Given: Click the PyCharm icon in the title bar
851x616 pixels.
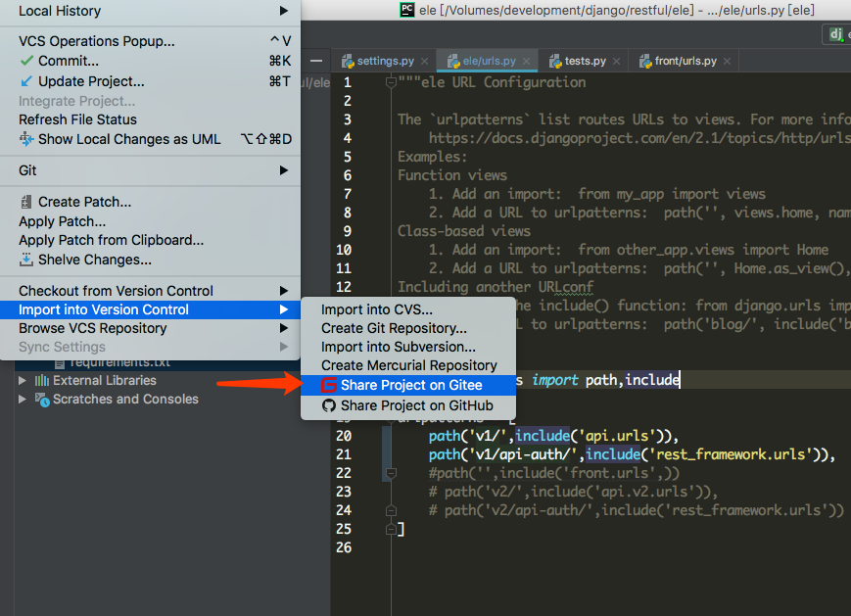Looking at the screenshot, I should click(x=407, y=10).
